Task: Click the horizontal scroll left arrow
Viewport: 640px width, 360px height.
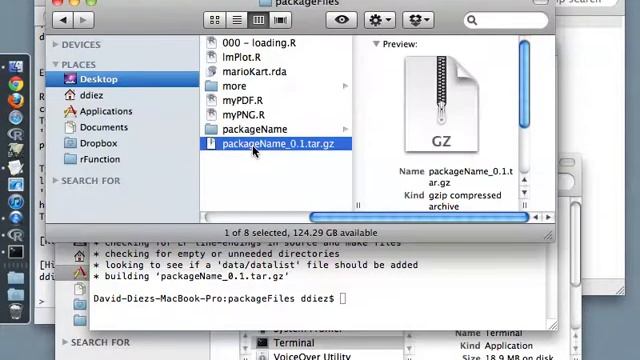Action: (x=536, y=217)
